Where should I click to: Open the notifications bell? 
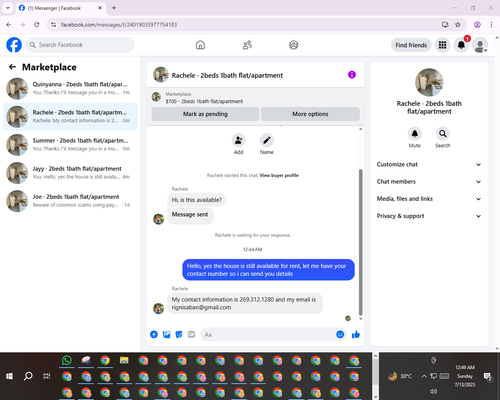(461, 45)
